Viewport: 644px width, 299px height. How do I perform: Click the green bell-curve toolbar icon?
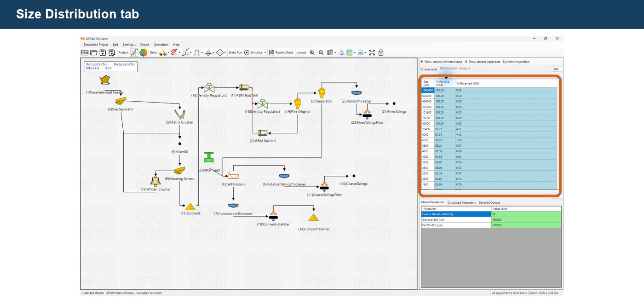point(197,52)
